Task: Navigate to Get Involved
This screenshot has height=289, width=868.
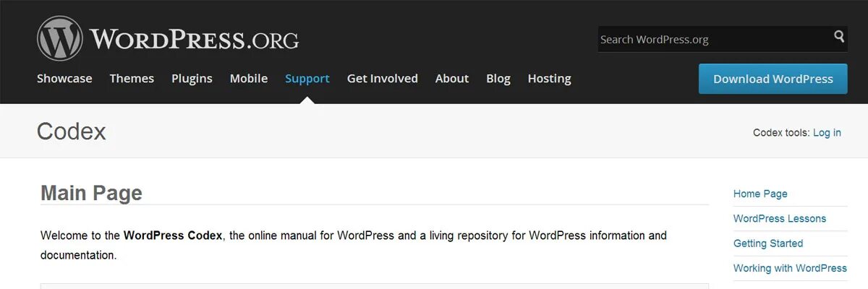Action: pyautogui.click(x=383, y=79)
